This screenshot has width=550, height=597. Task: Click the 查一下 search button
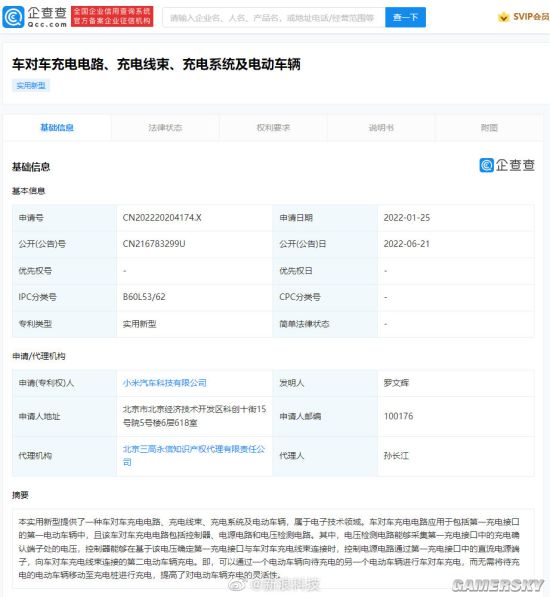pos(405,18)
